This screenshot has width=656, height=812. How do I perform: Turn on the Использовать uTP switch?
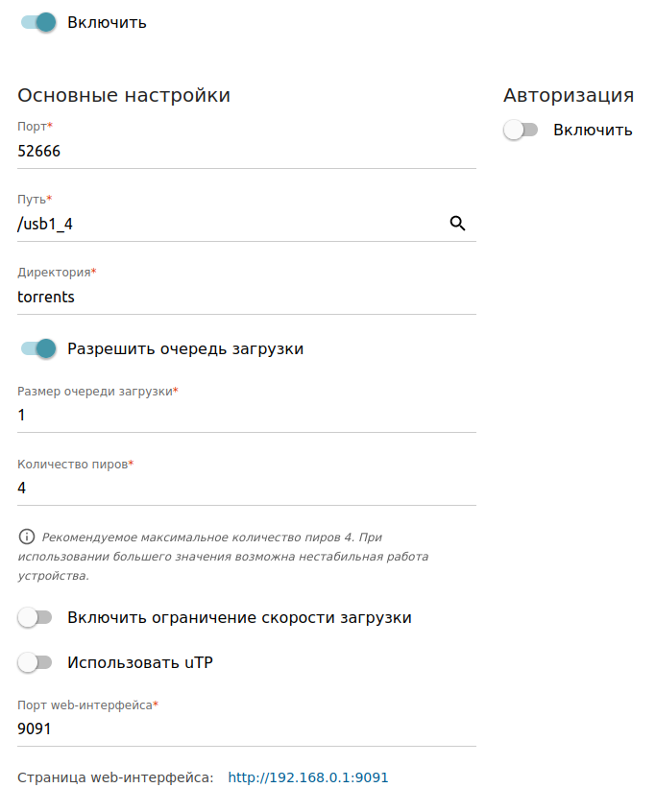tap(35, 661)
